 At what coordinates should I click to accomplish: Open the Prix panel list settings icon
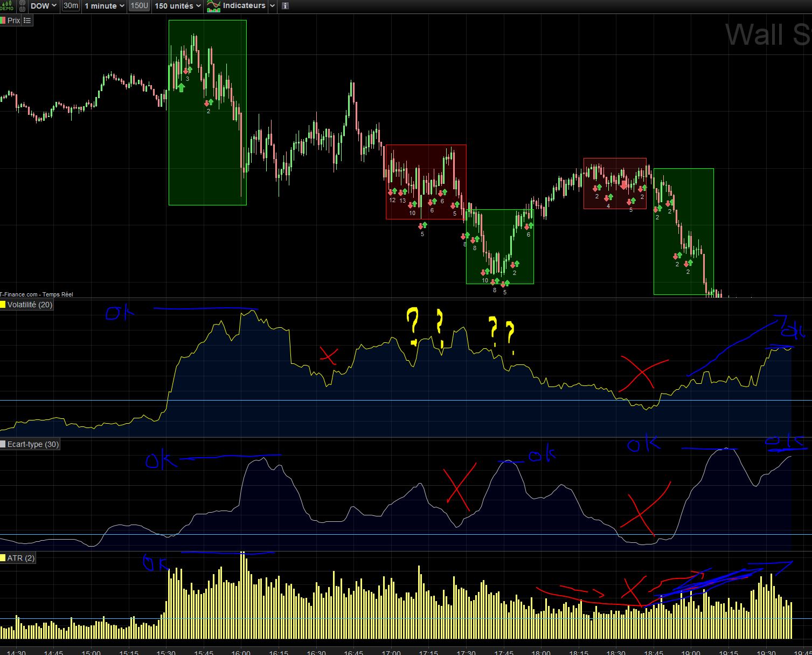click(x=27, y=20)
